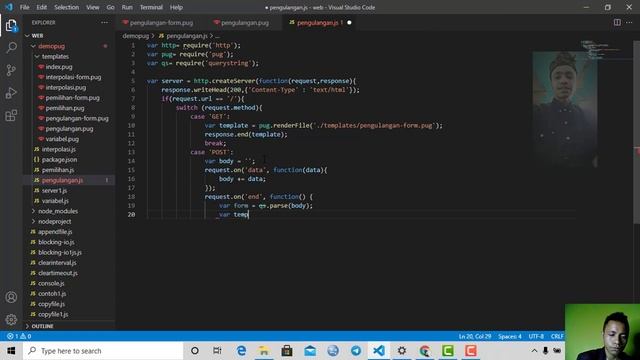Launch Microsoft Edge from taskbar

pyautogui.click(x=241, y=351)
